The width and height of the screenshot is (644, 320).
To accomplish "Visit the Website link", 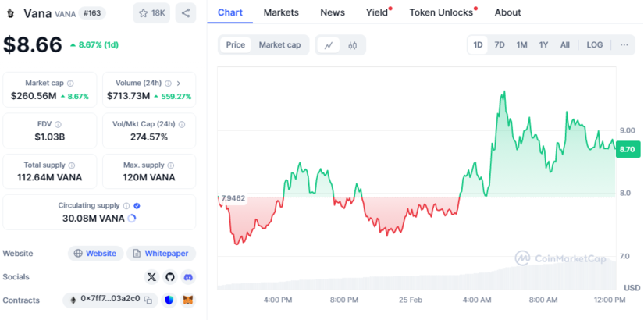I will click(96, 254).
